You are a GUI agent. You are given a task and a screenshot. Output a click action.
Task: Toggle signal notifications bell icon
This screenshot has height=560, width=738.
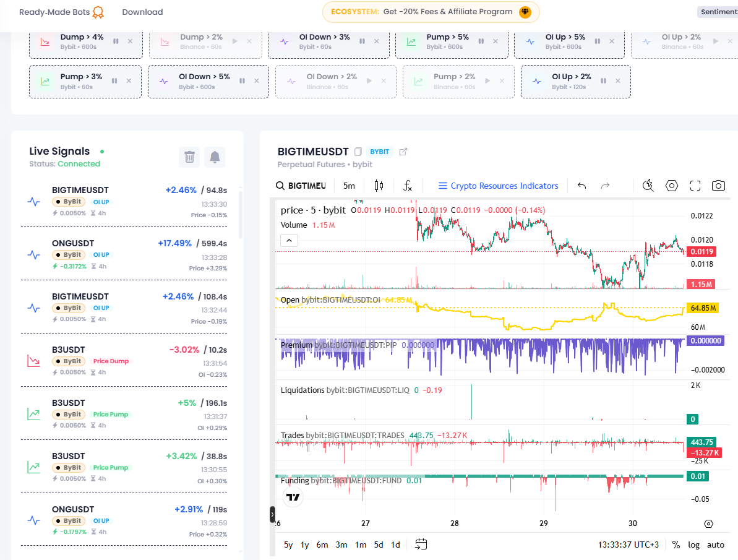(215, 157)
